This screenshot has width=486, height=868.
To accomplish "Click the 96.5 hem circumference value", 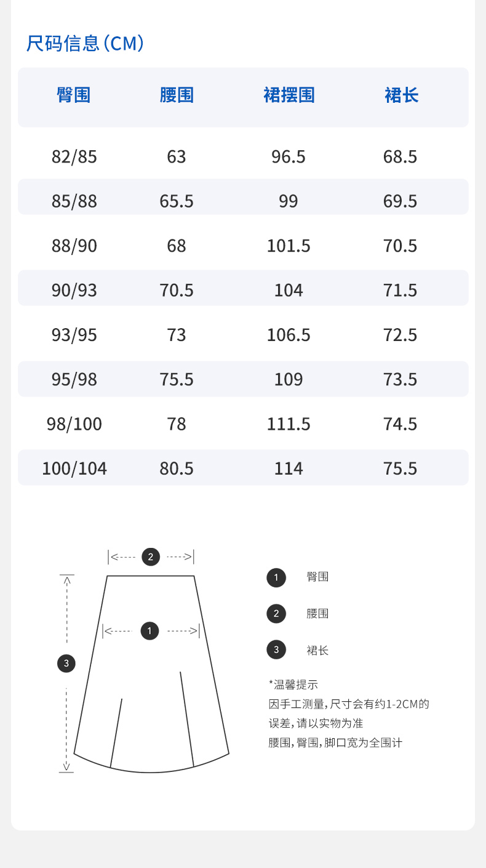I will pyautogui.click(x=289, y=157).
